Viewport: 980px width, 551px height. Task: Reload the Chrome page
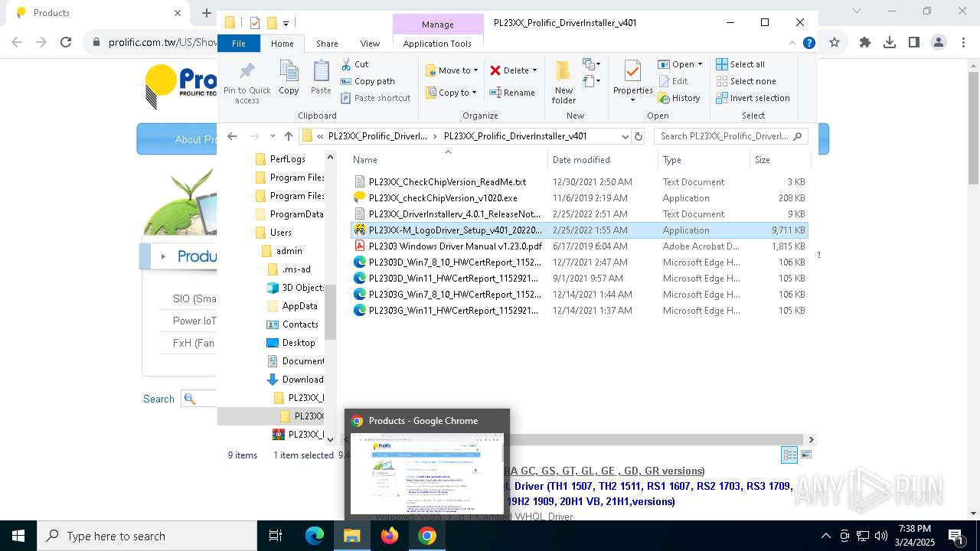(x=66, y=43)
